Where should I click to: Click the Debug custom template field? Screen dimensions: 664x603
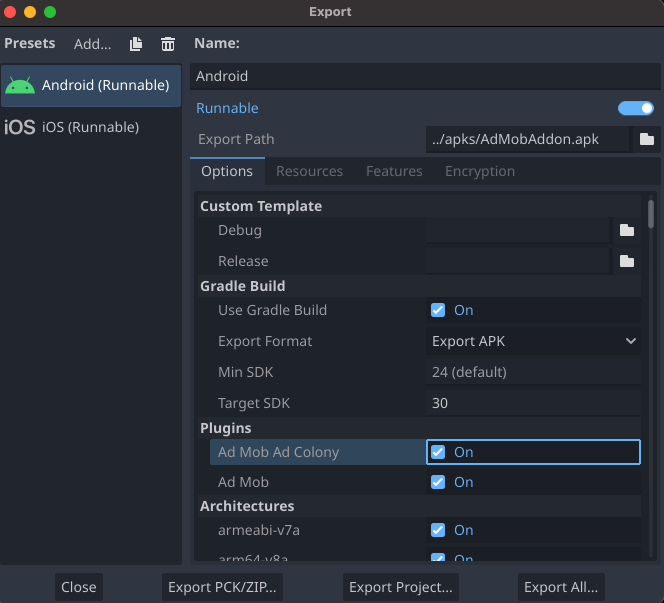pos(517,230)
